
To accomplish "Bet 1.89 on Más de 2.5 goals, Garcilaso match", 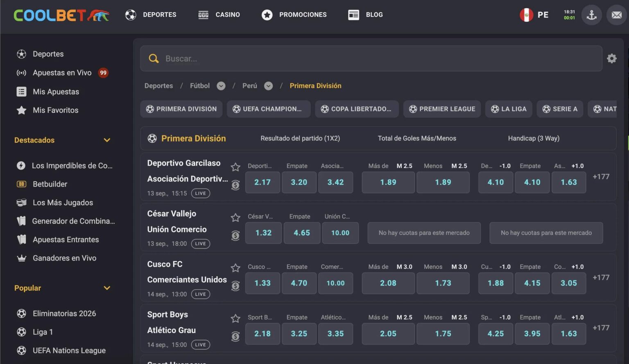I will (x=388, y=182).
